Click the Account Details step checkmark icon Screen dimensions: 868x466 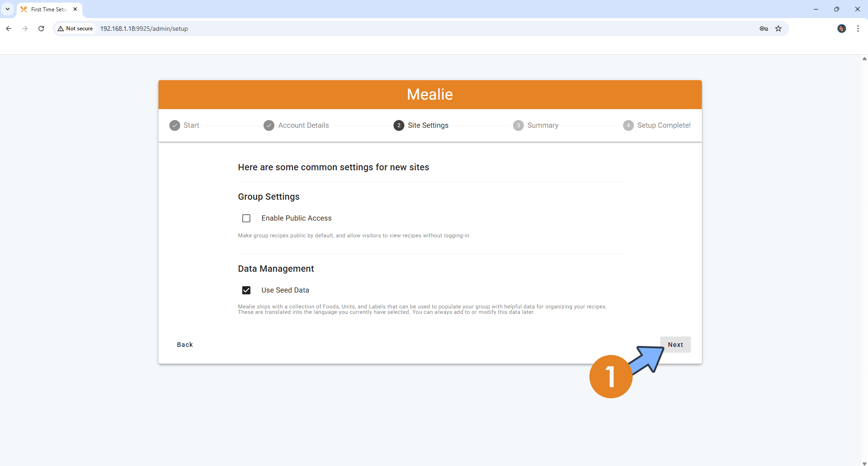coord(269,125)
